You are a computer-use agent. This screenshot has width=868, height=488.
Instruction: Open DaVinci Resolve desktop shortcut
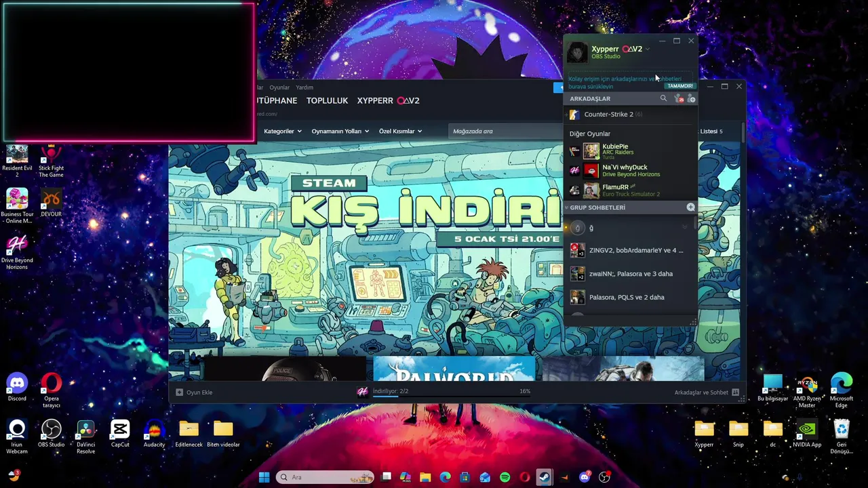coord(85,436)
